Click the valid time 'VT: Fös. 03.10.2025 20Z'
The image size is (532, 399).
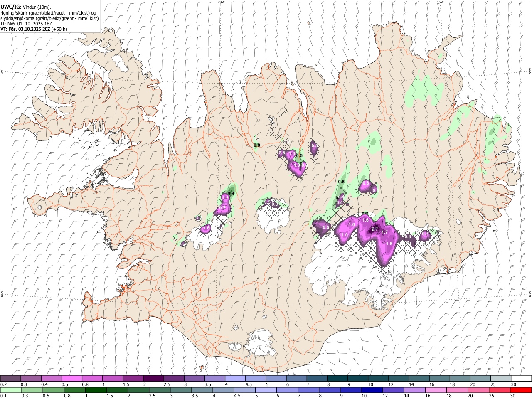25,29
